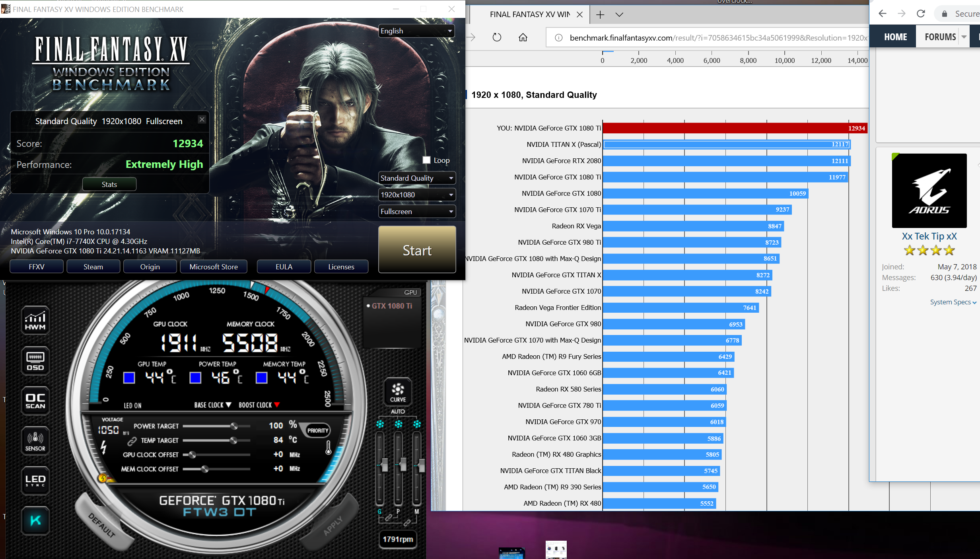
Task: Expand the Base Clock arrow
Action: coord(229,405)
